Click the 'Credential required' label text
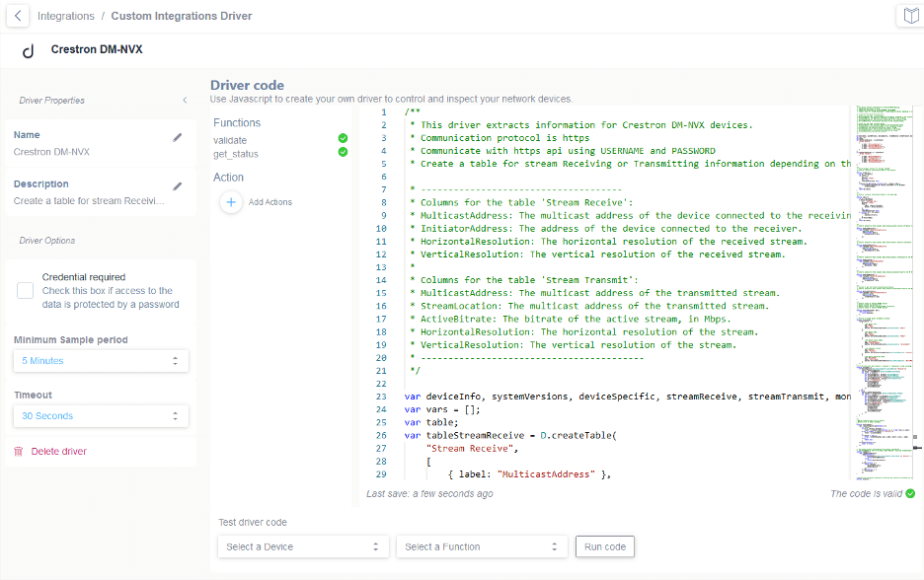 (84, 277)
